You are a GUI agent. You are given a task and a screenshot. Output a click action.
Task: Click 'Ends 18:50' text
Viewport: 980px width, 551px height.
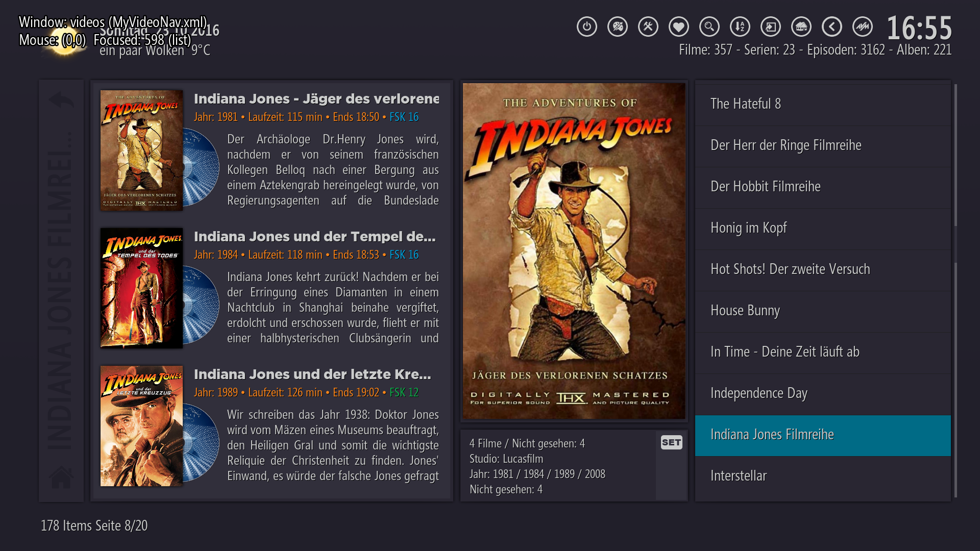coord(356,117)
